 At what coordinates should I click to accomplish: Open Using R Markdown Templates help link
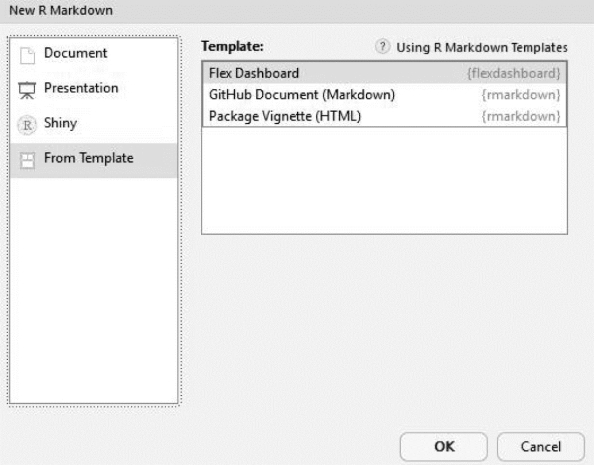pos(482,48)
